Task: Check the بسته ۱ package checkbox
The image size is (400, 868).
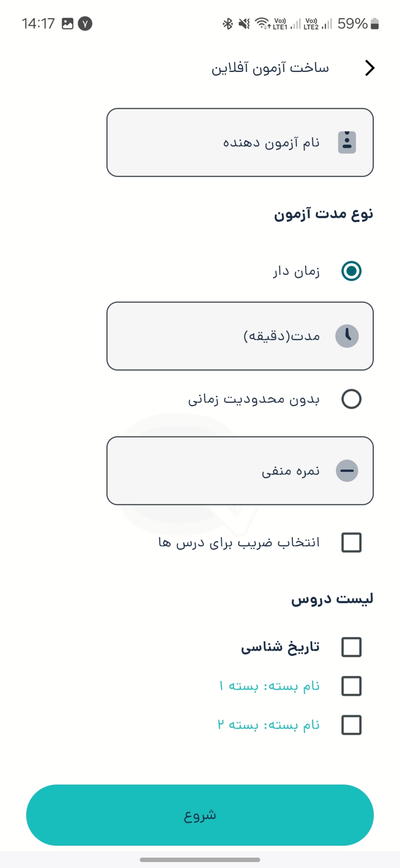Action: [x=351, y=686]
